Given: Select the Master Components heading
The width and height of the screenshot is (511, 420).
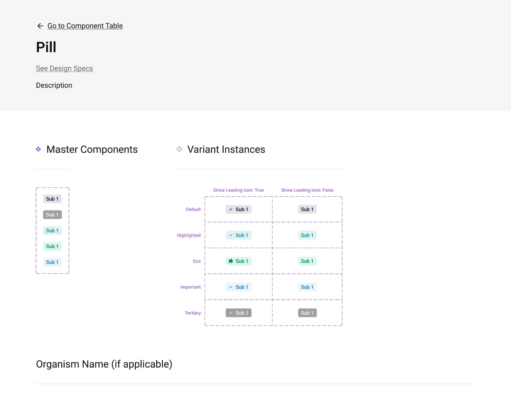Looking at the screenshot, I should pyautogui.click(x=92, y=149).
